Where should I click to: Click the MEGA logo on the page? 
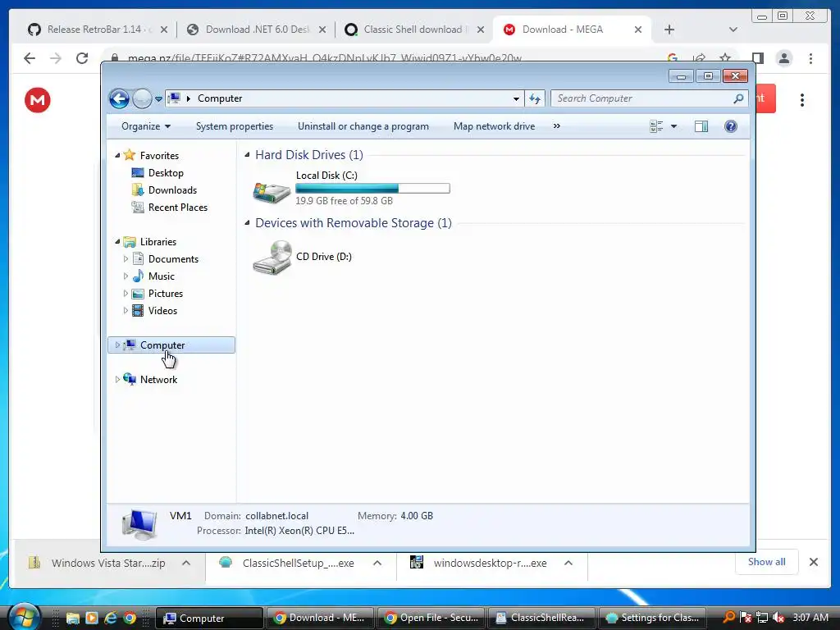38,100
